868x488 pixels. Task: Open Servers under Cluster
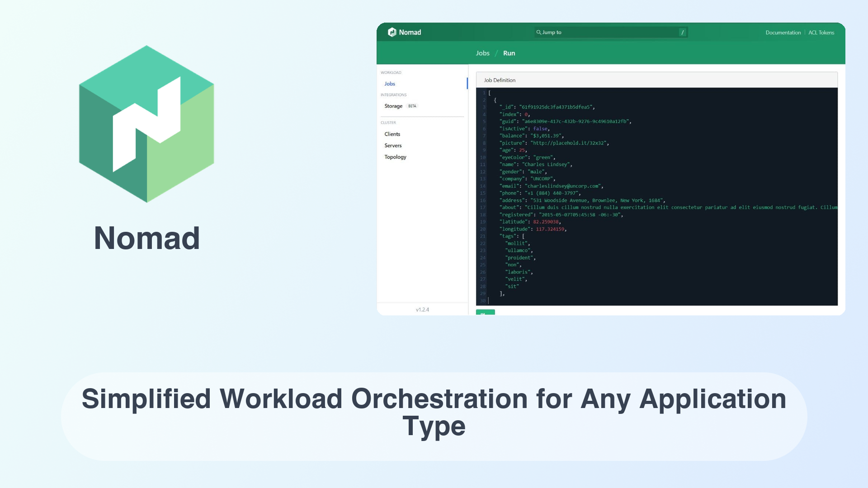(393, 145)
